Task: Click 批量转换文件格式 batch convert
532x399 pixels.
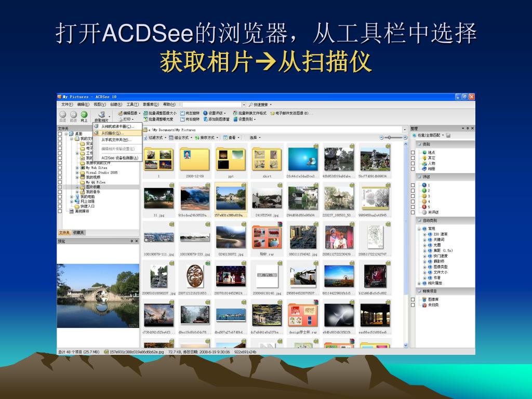Action: coord(250,113)
